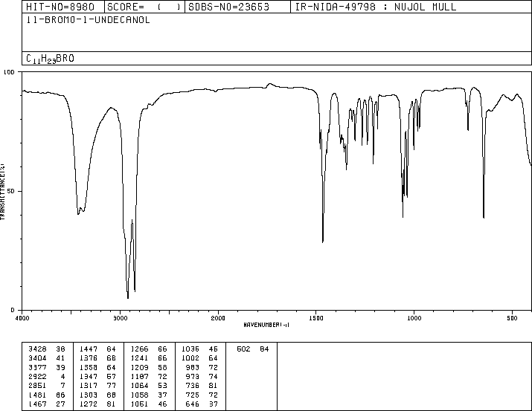Screen dimensions: 532x411
Task: Click the 1064 peak table entry
Action: coord(149,386)
